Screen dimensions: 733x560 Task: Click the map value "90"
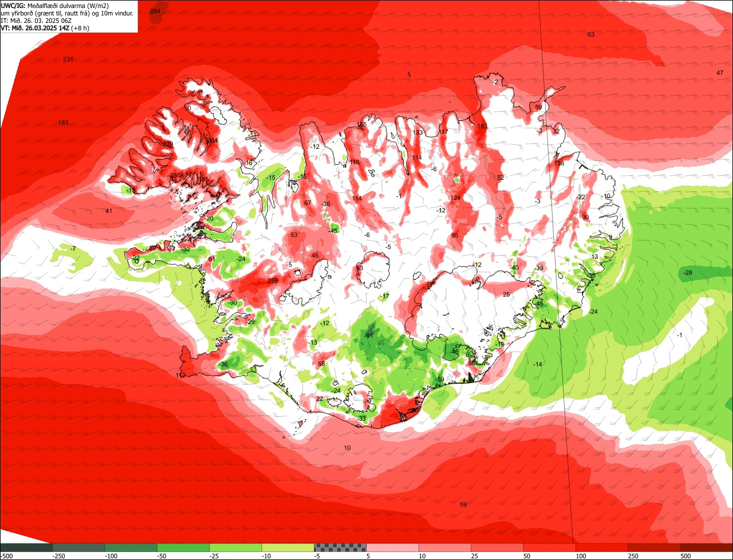tap(585, 218)
